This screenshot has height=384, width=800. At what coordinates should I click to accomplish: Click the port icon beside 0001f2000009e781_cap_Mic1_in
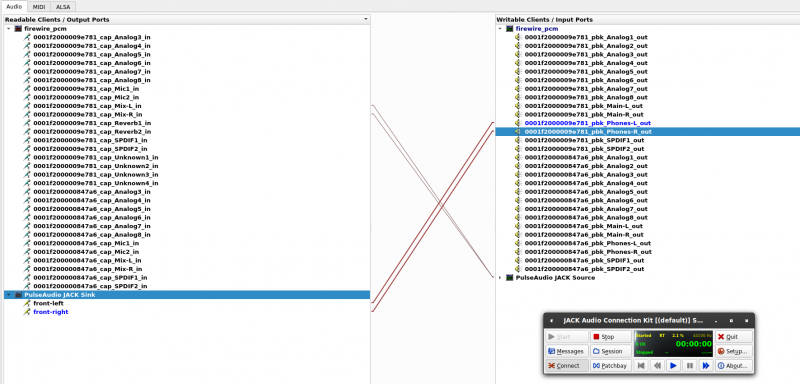tap(27, 89)
